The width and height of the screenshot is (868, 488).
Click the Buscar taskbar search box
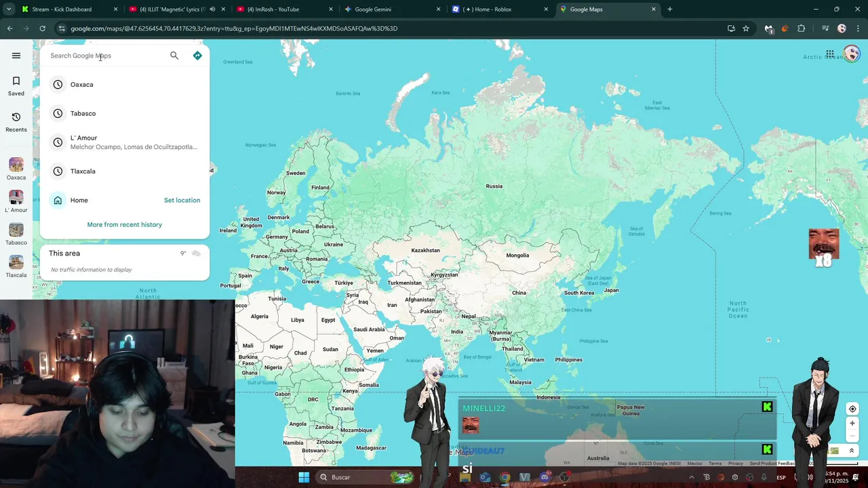coord(366,477)
